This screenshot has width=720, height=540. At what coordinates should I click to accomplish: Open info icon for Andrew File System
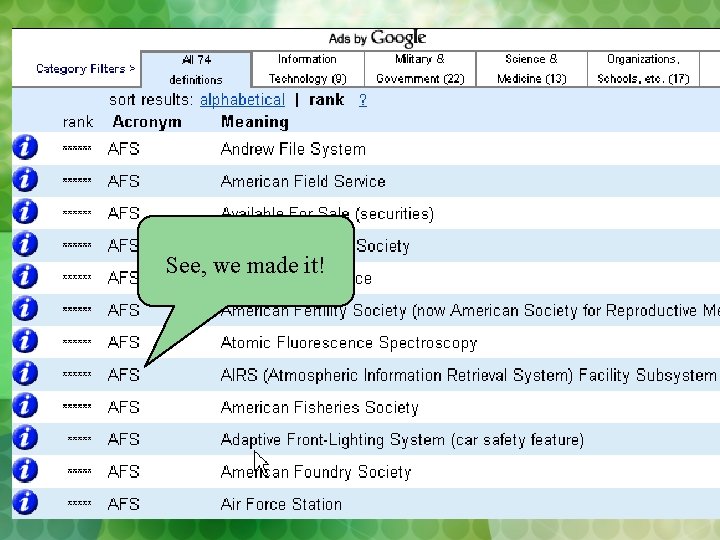click(x=25, y=147)
